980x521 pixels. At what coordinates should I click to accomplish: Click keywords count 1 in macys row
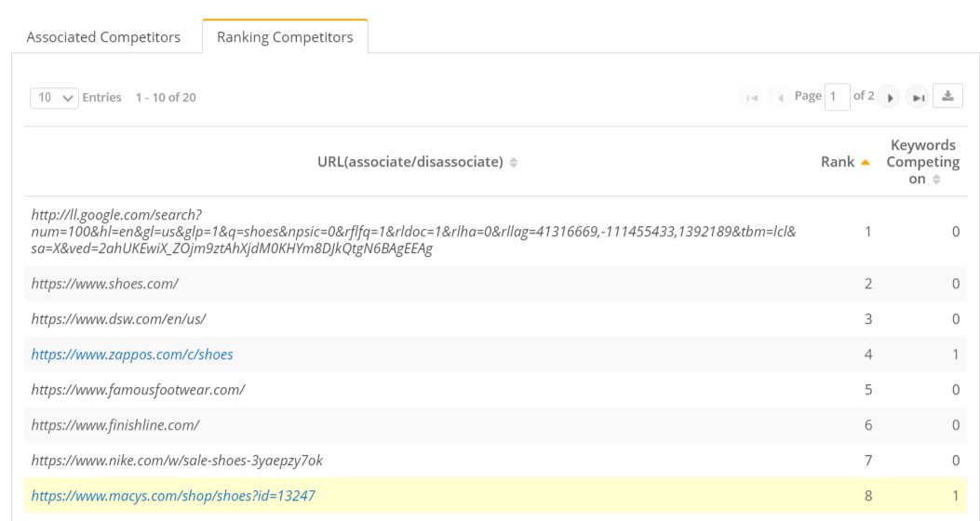click(956, 495)
